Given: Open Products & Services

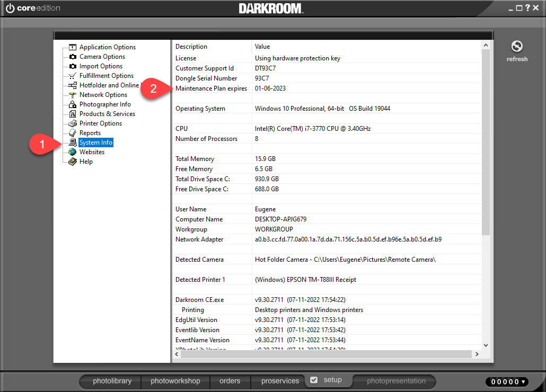Looking at the screenshot, I should coord(107,114).
